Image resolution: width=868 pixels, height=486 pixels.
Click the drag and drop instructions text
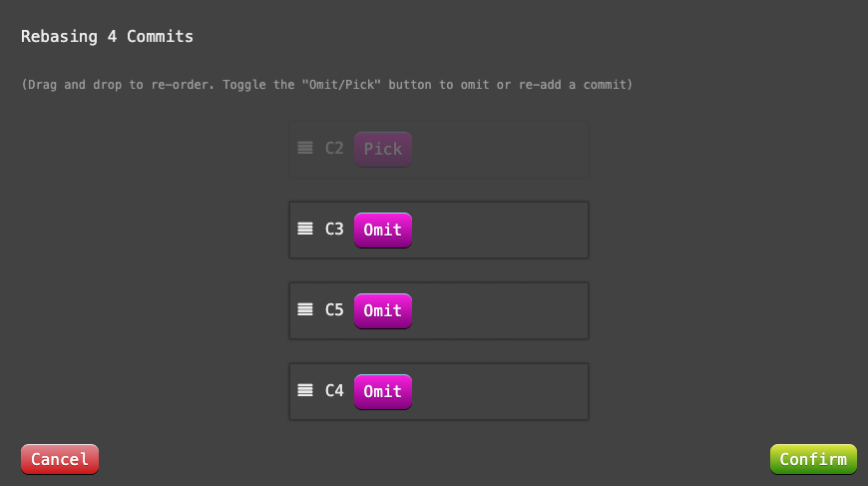(326, 85)
